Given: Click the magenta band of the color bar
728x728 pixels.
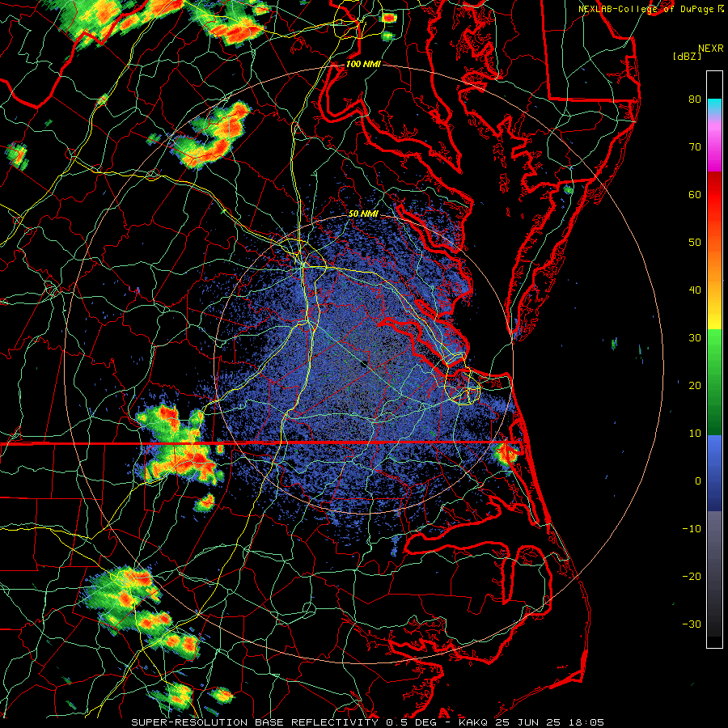Looking at the screenshot, I should tap(714, 149).
